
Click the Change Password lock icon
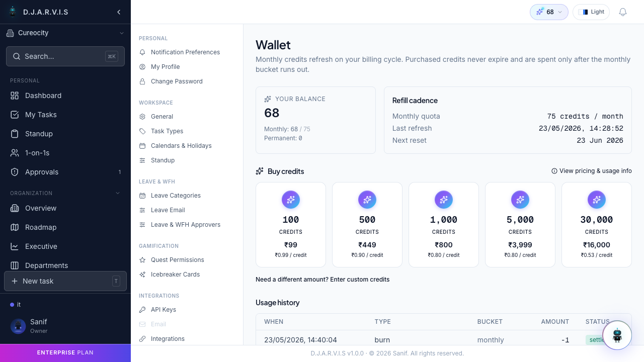(x=142, y=81)
